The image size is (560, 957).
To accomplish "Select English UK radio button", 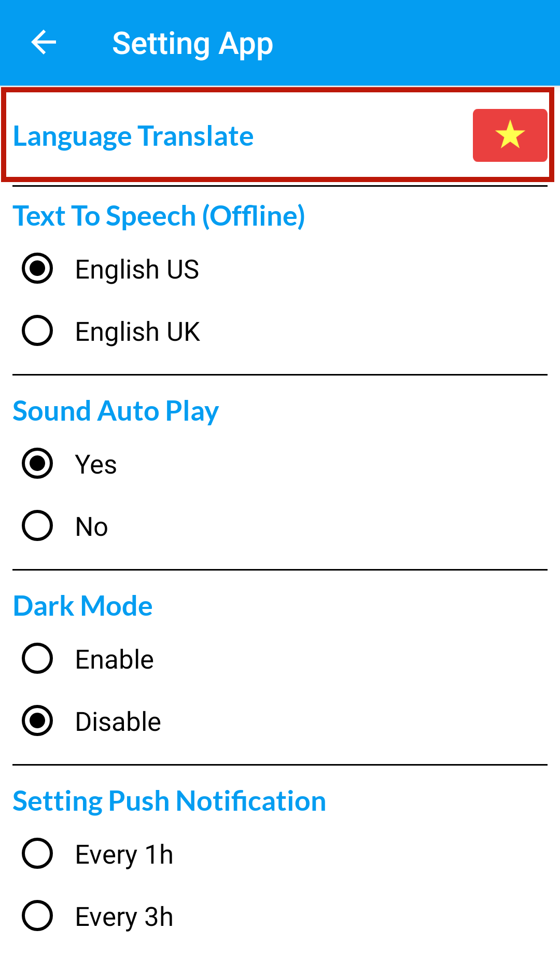I will pos(37,330).
